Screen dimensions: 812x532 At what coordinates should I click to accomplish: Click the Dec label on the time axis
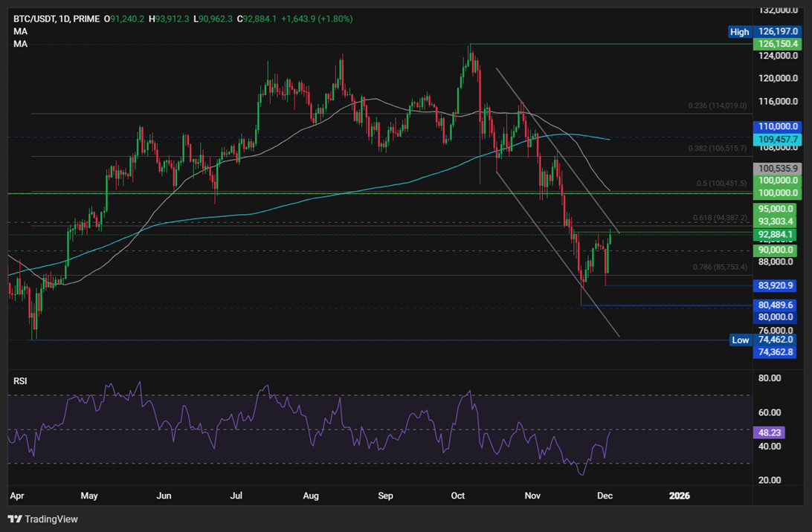coord(605,496)
